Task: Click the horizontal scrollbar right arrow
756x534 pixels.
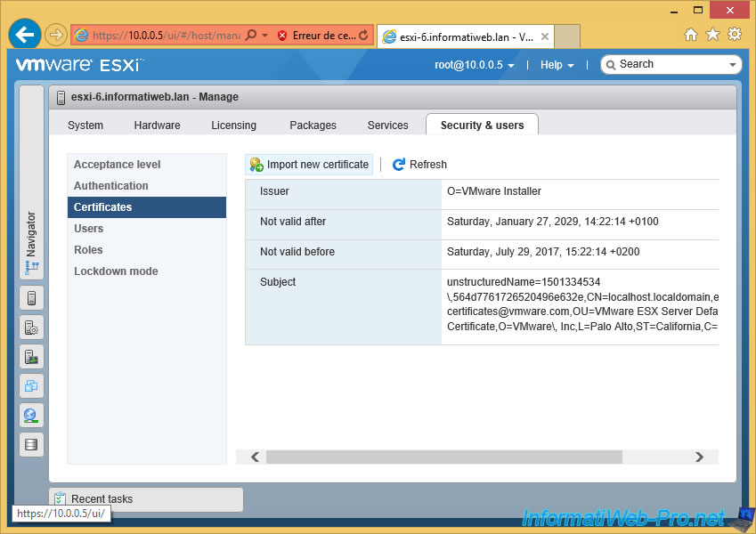Action: click(699, 457)
